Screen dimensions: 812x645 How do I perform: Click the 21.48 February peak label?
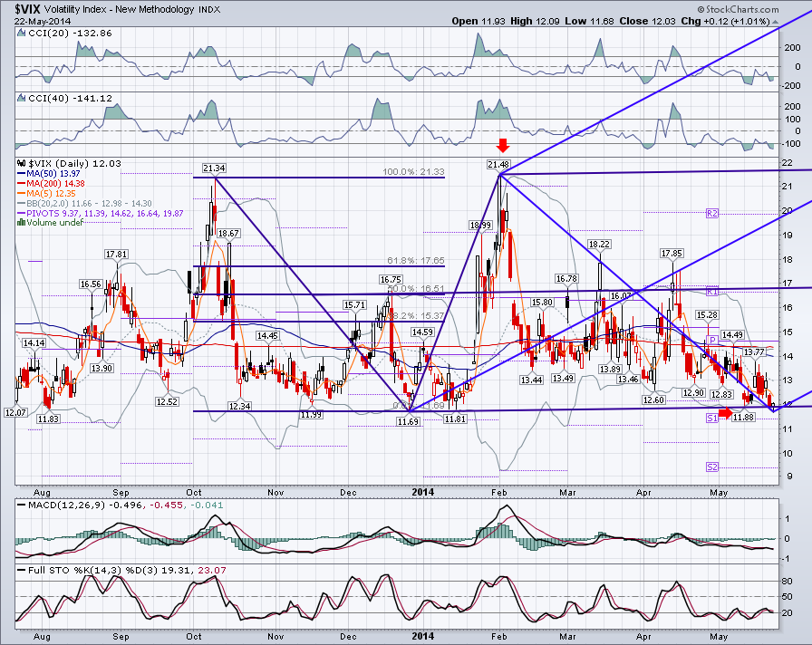pos(498,165)
